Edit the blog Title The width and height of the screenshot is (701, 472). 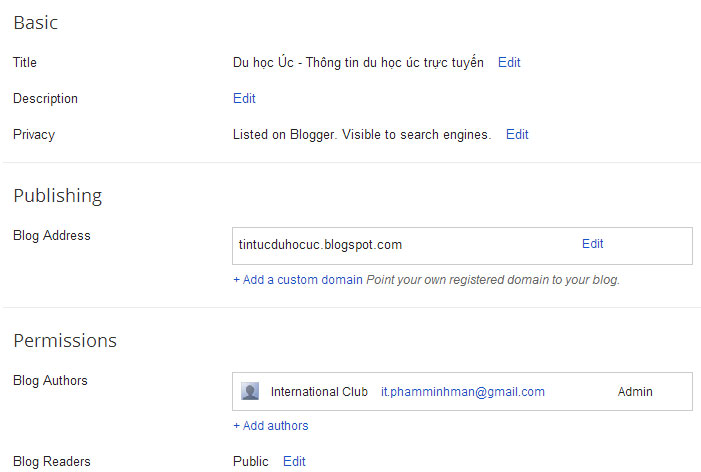[x=509, y=63]
